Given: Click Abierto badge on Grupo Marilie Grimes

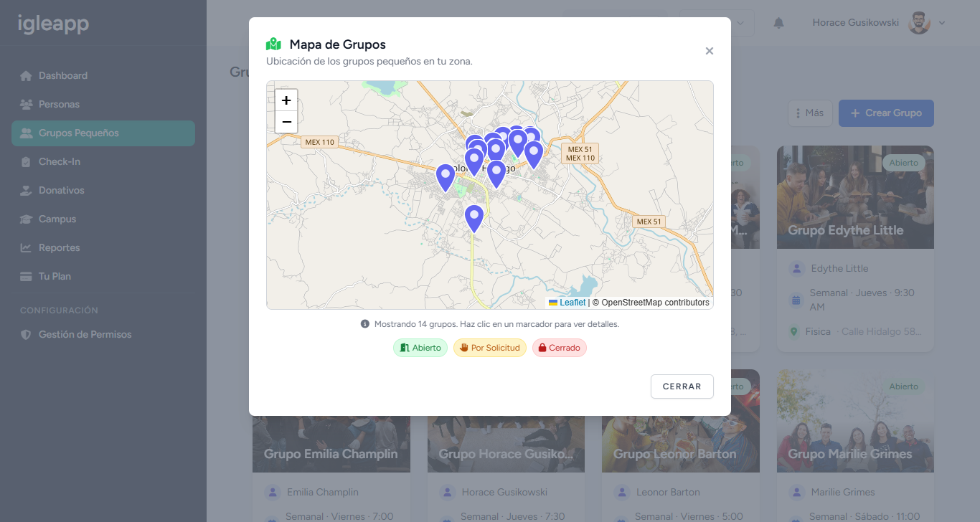Looking at the screenshot, I should coord(904,386).
